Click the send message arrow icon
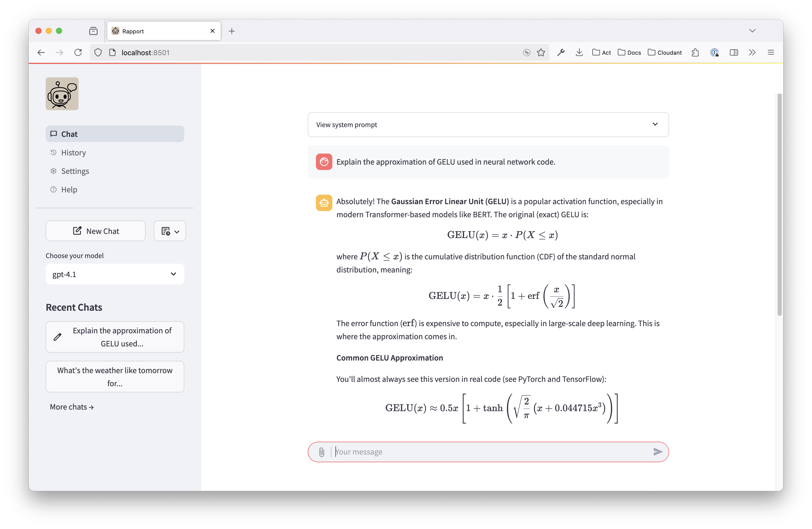Viewport: 812px width, 529px height. tap(658, 452)
